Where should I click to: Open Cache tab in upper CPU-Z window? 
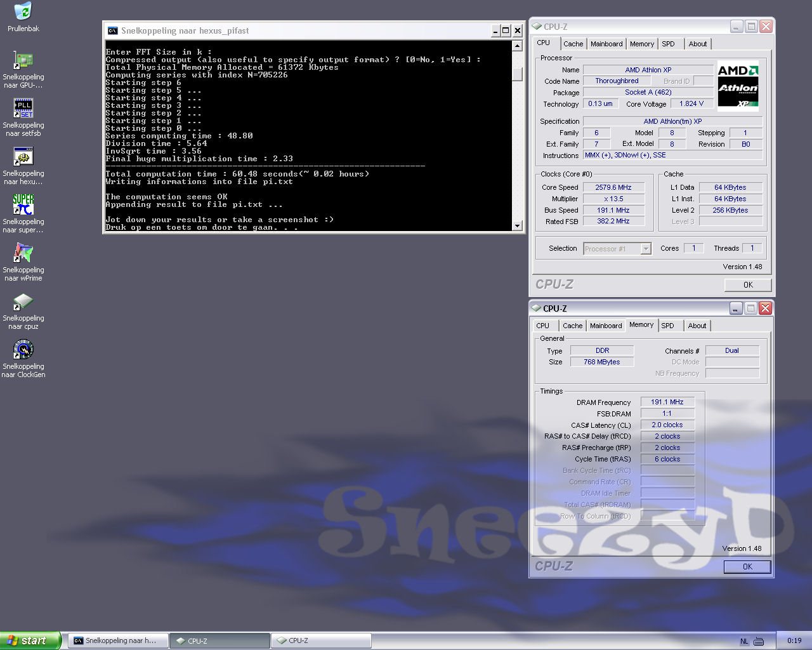point(573,44)
